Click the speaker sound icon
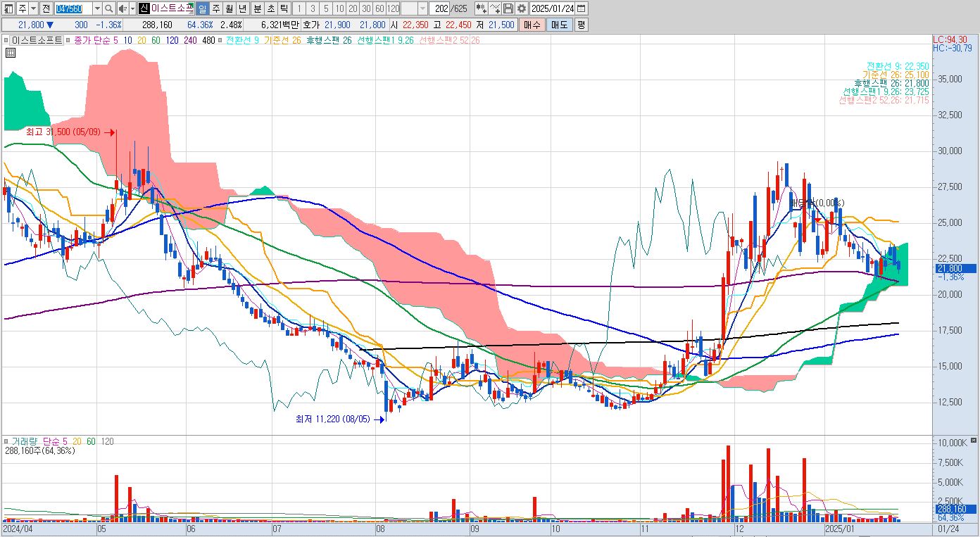The height and width of the screenshot is (537, 980). (122, 8)
